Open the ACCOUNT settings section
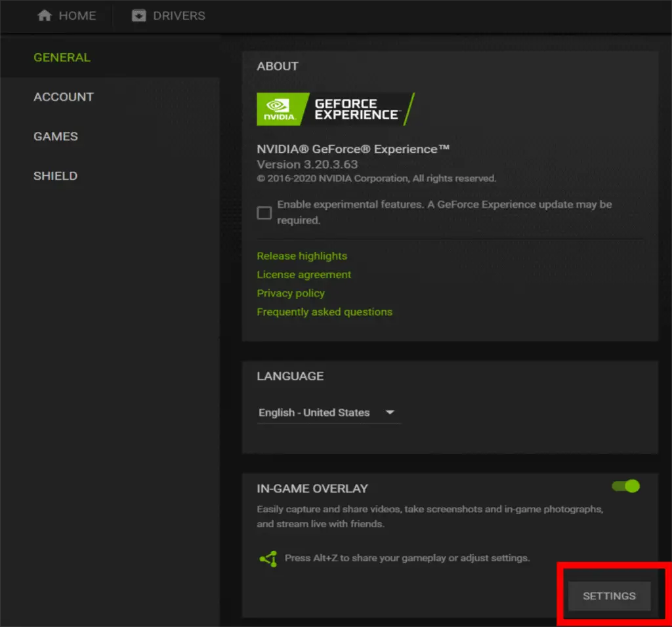This screenshot has width=672, height=627. pos(64,97)
